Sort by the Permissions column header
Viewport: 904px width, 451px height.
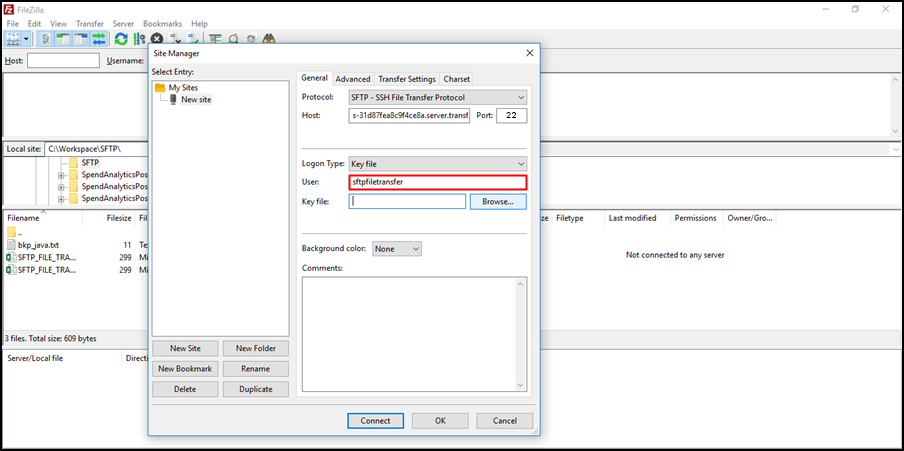(696, 218)
